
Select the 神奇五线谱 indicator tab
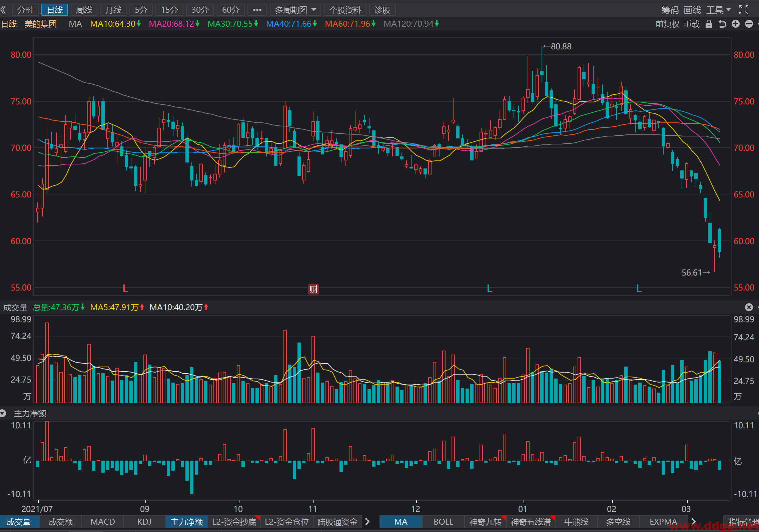click(x=531, y=522)
